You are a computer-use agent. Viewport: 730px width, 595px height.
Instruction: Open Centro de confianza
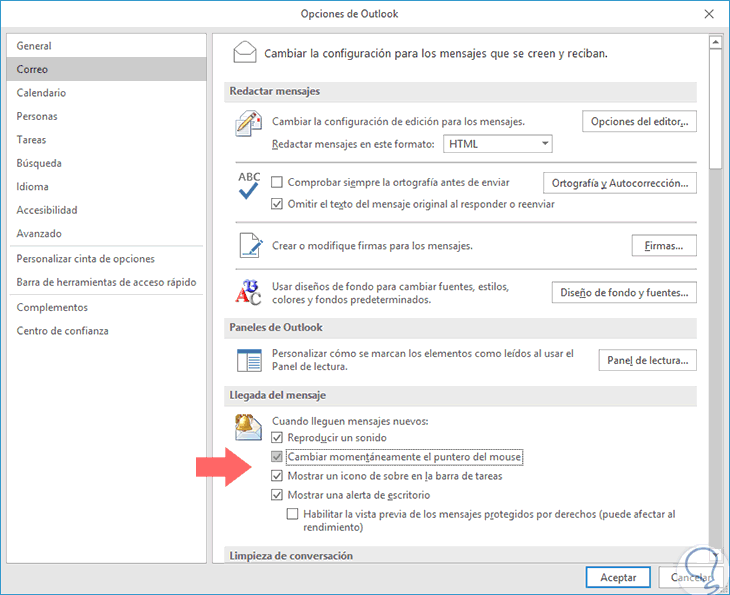click(x=106, y=331)
